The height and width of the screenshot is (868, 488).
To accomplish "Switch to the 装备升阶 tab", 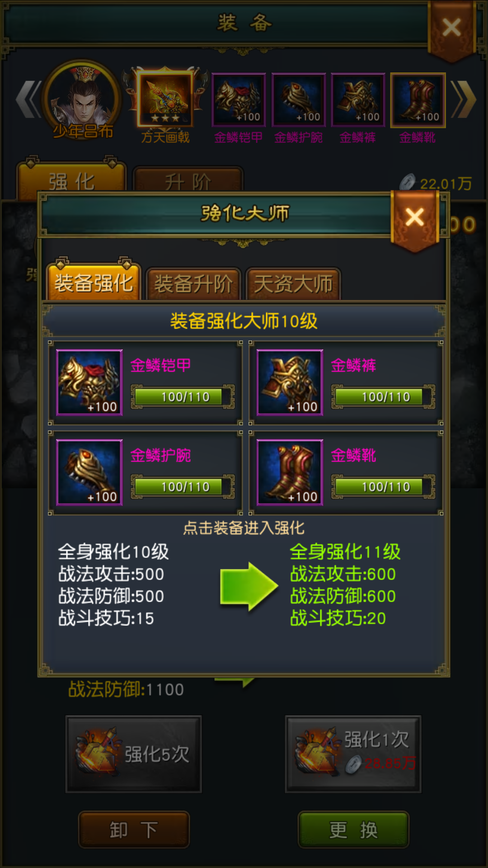I will tap(193, 284).
